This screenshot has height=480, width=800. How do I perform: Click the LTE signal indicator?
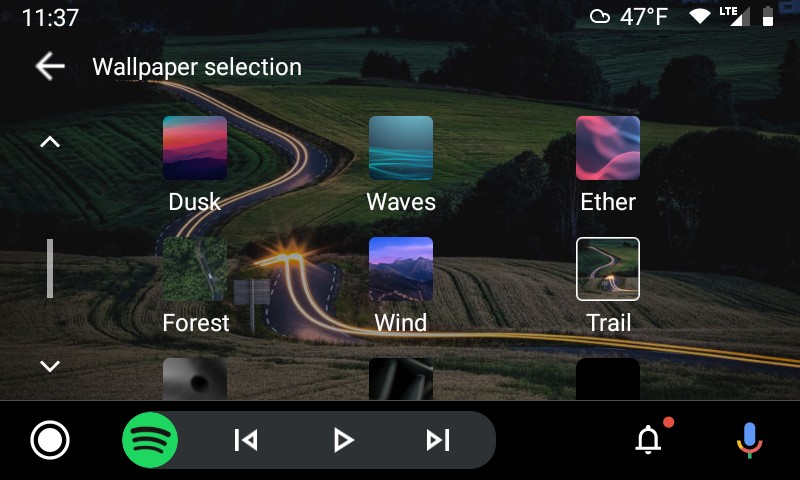pos(735,16)
